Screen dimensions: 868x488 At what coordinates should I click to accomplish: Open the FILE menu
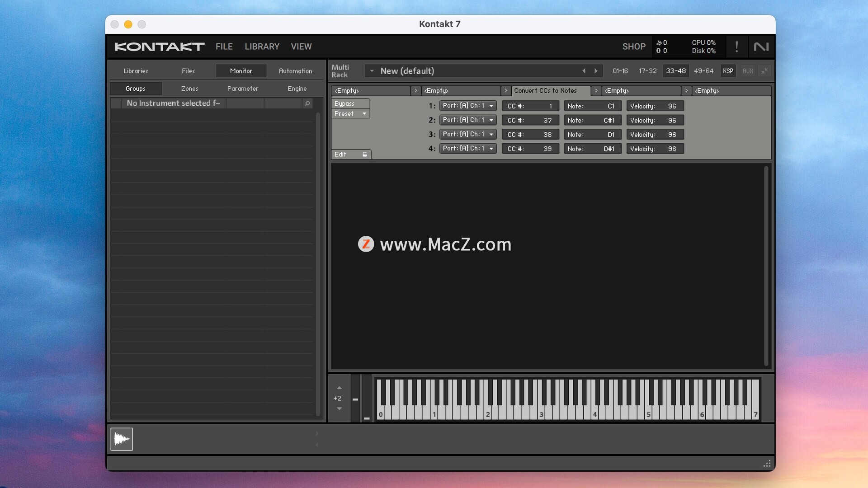pyautogui.click(x=224, y=47)
